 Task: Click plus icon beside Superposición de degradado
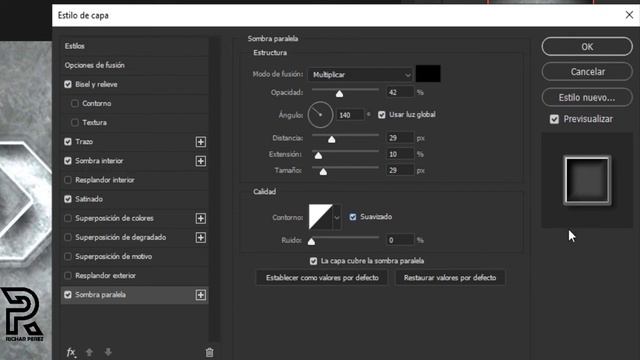click(x=200, y=238)
